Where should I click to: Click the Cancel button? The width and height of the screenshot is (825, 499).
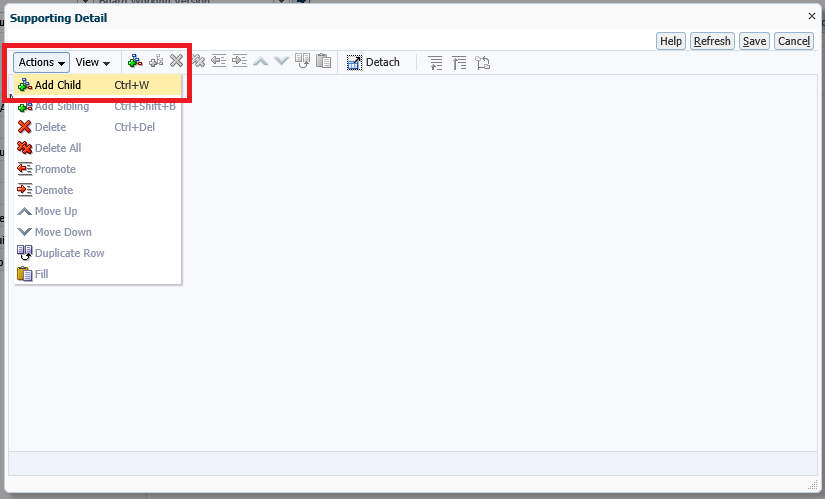[x=793, y=41]
